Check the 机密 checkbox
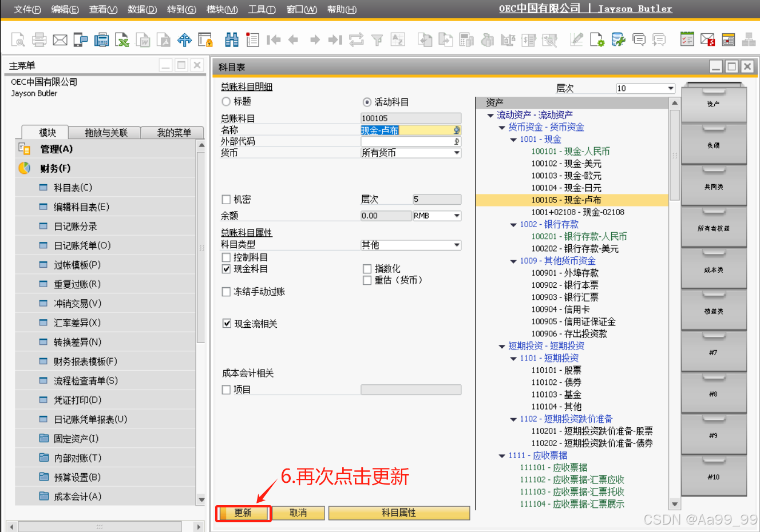The width and height of the screenshot is (760, 532). point(226,199)
